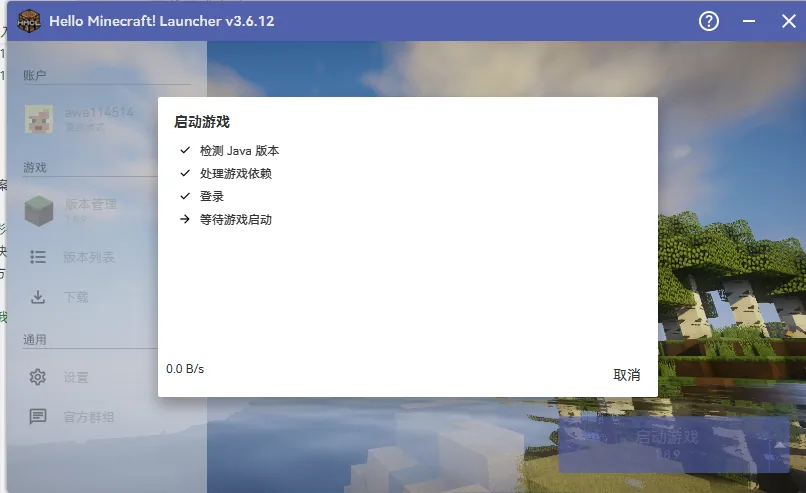Click checkmark beside 登录
The height and width of the screenshot is (493, 806).
pos(185,196)
